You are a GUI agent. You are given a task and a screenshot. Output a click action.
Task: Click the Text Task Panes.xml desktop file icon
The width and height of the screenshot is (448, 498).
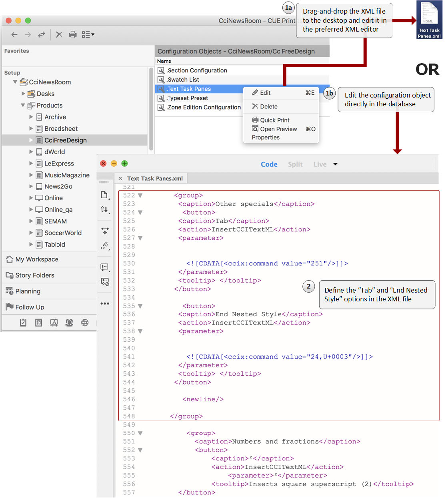click(429, 20)
